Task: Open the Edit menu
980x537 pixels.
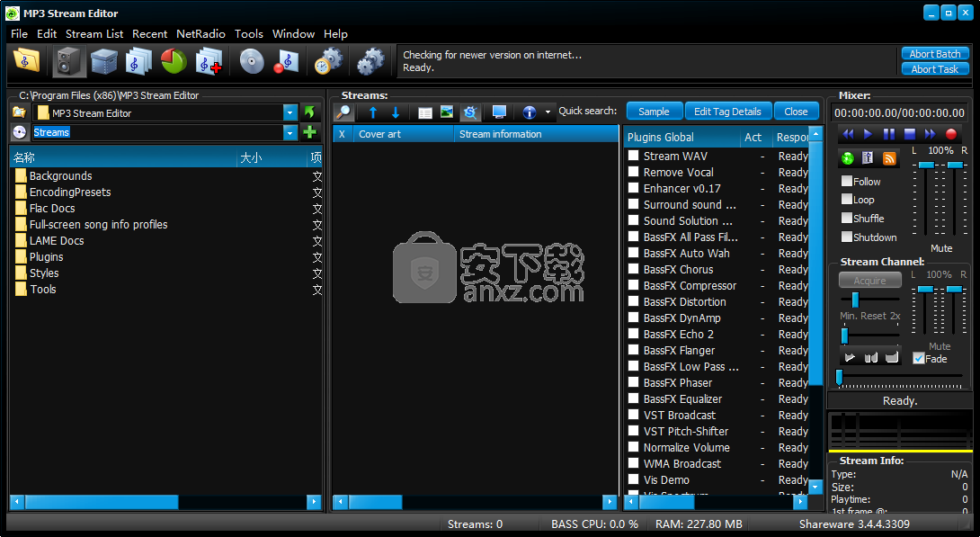Action: tap(46, 34)
